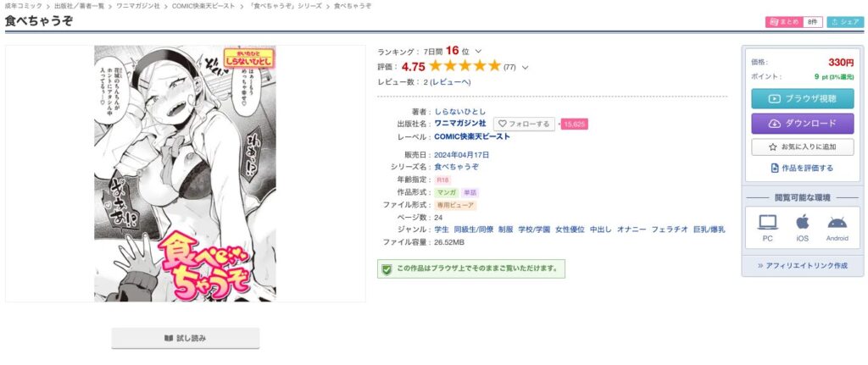Expand アフィリエイトリンク作成 section

tap(802, 265)
